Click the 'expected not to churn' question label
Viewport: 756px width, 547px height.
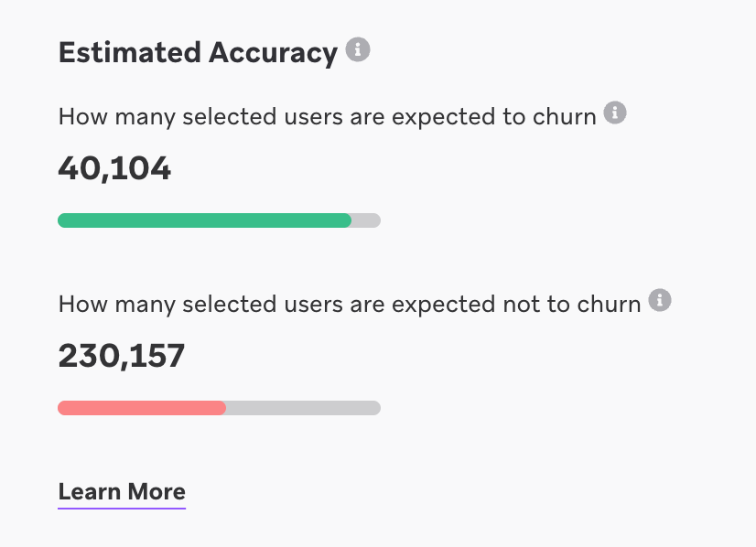tap(350, 305)
